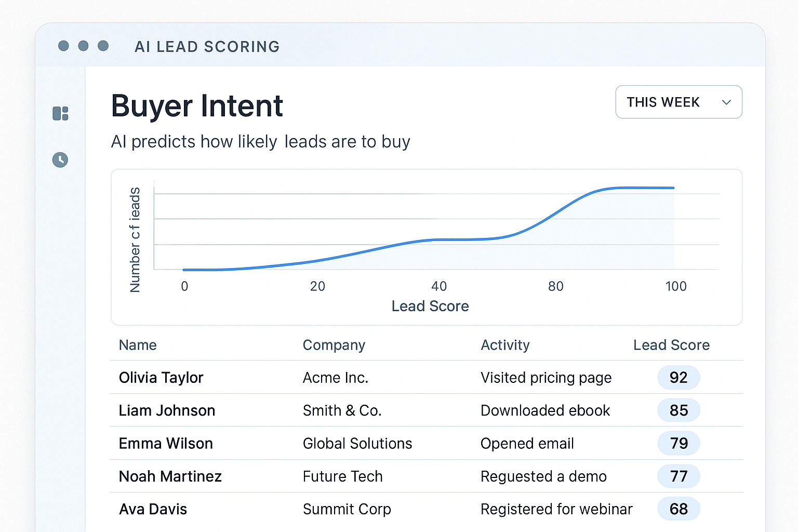Click Noah Martinez's score badge of 77
Viewport: 798px width, 532px height.
tap(679, 476)
